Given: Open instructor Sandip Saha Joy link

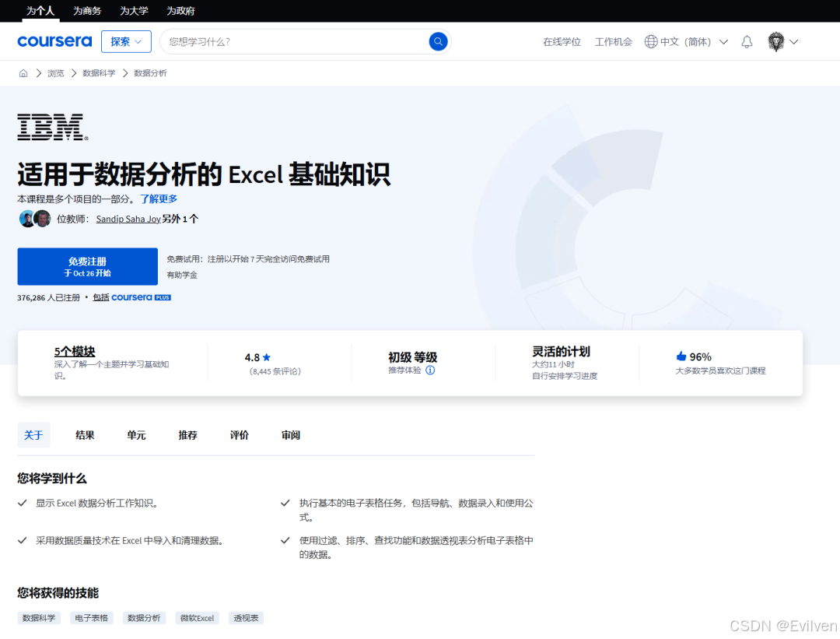Looking at the screenshot, I should 128,219.
